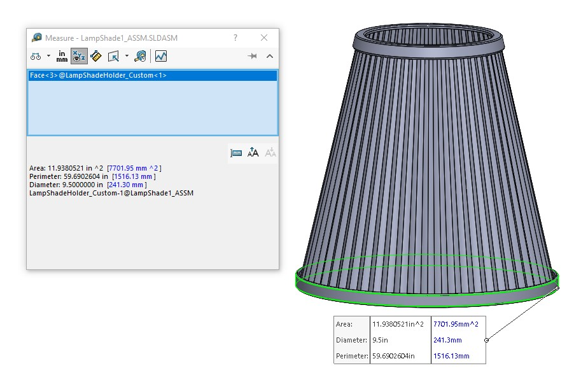Select the Point-to-Point measure tool

pyautogui.click(x=96, y=56)
